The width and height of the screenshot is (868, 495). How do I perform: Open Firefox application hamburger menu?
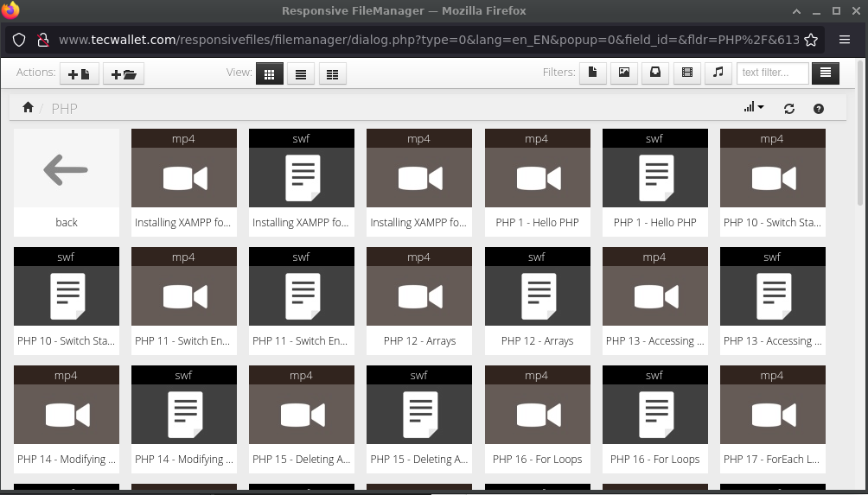coord(845,40)
